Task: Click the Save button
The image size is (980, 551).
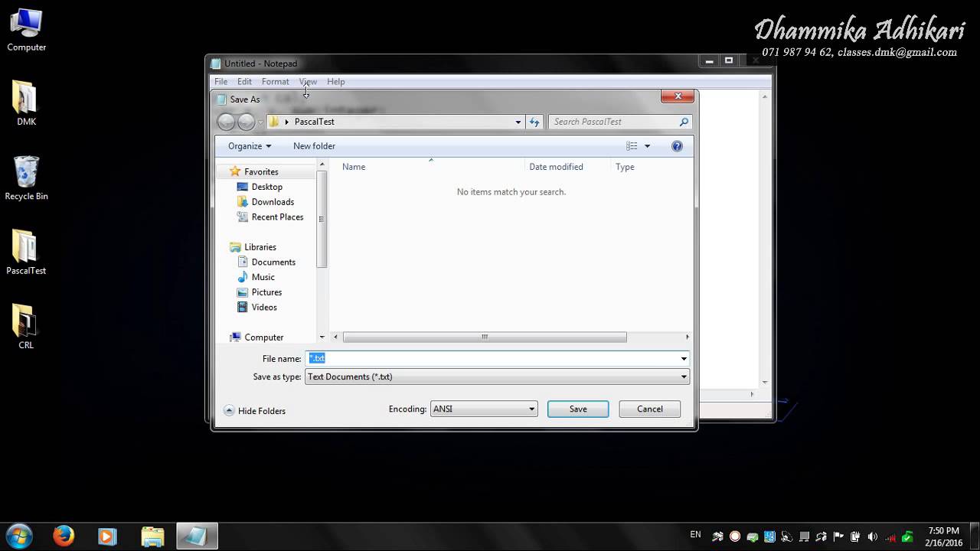Action: coord(578,409)
